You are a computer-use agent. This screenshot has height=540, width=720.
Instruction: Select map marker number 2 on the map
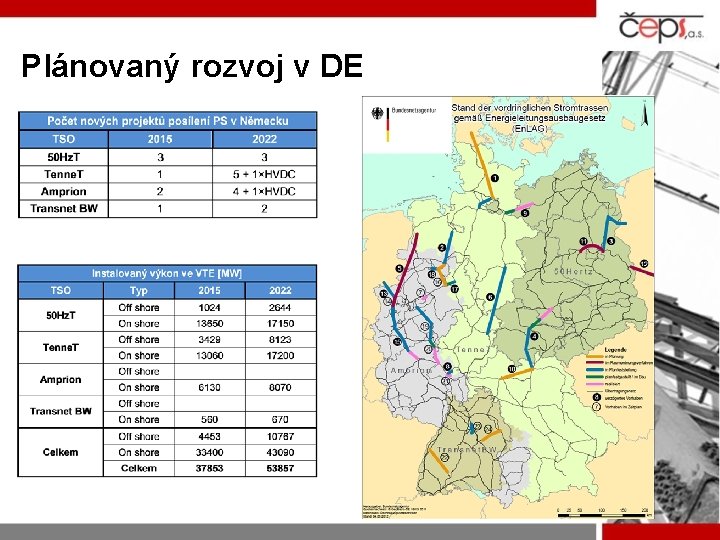click(442, 248)
